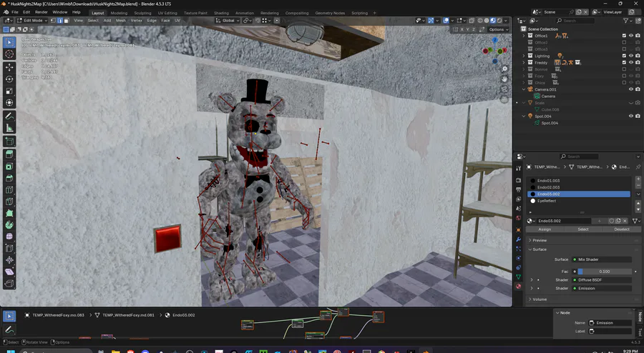
Task: Enable vertex select mode
Action: [x=54, y=21]
